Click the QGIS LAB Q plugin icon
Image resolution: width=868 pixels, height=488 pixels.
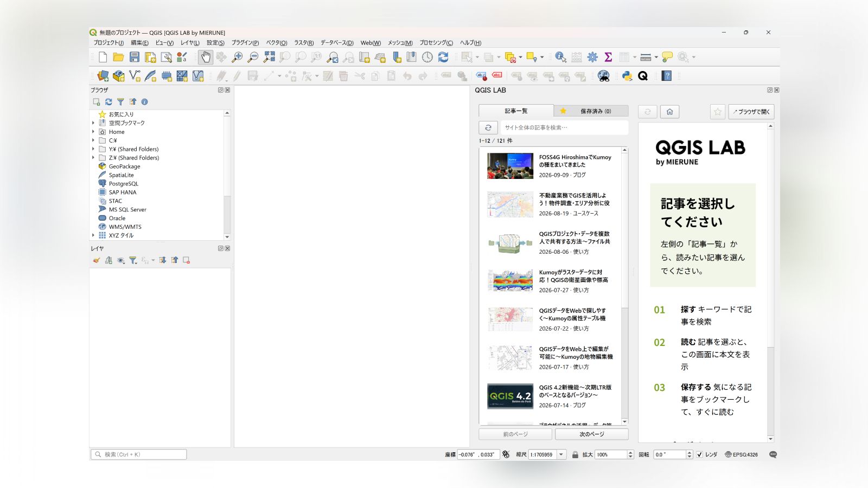tap(643, 76)
